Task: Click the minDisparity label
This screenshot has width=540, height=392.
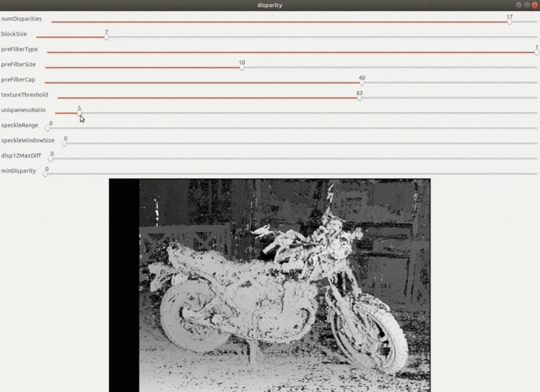Action: (x=18, y=171)
